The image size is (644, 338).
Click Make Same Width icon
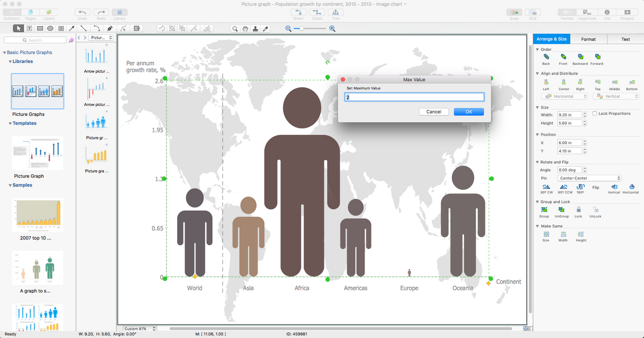click(563, 234)
